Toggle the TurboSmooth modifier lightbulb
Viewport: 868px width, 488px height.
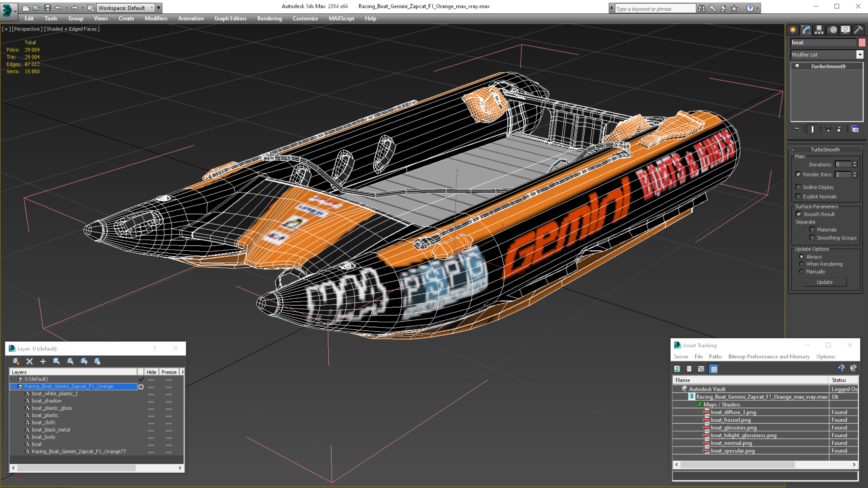(797, 66)
